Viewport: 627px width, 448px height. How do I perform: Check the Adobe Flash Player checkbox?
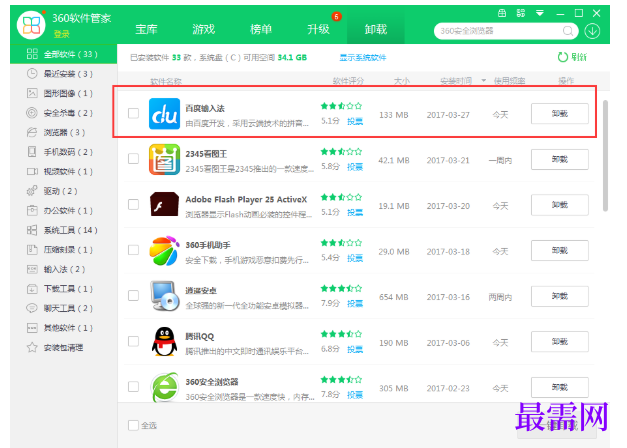(134, 204)
